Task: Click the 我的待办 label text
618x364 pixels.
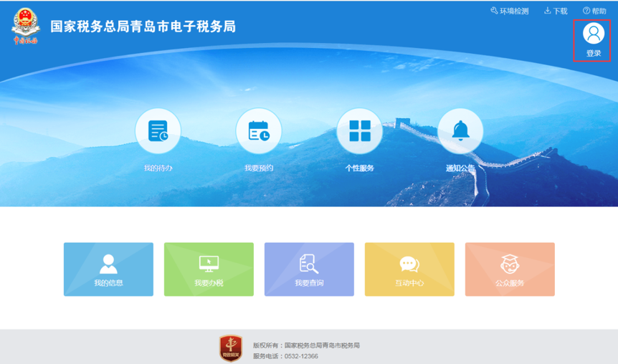Action: pos(158,168)
